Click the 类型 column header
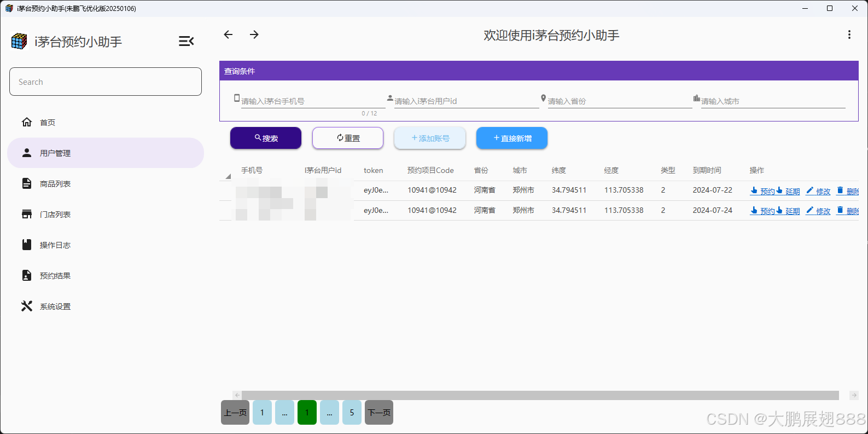Screen dimensions: 868x434 [668, 170]
